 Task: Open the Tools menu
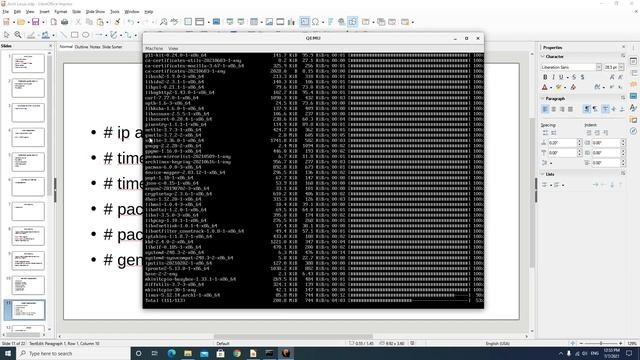(115, 12)
